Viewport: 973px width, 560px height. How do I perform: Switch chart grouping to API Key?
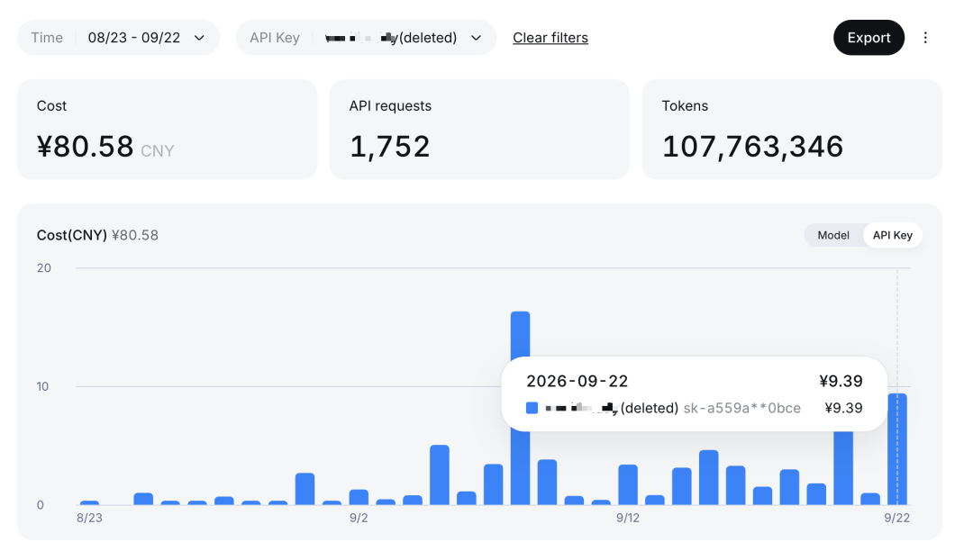coord(892,235)
